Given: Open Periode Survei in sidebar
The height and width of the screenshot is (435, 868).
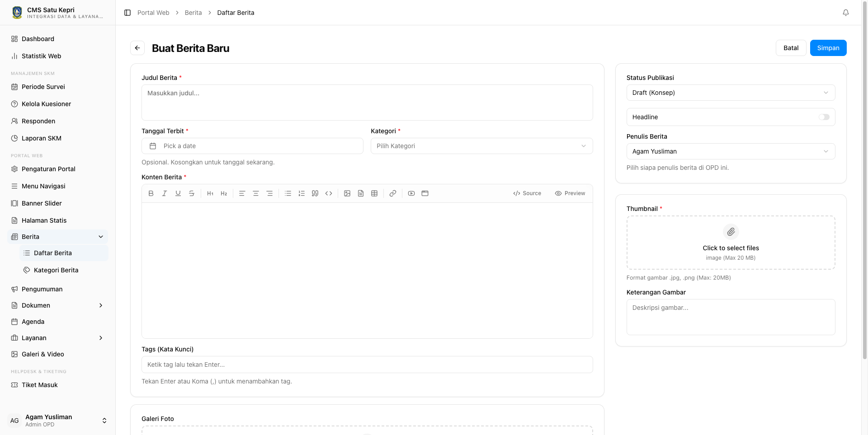Looking at the screenshot, I should click(58, 87).
